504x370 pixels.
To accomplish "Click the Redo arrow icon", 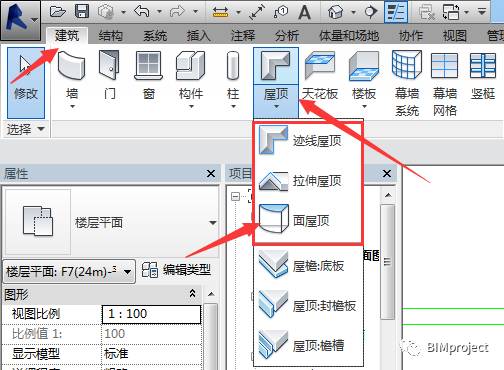I will click(177, 12).
